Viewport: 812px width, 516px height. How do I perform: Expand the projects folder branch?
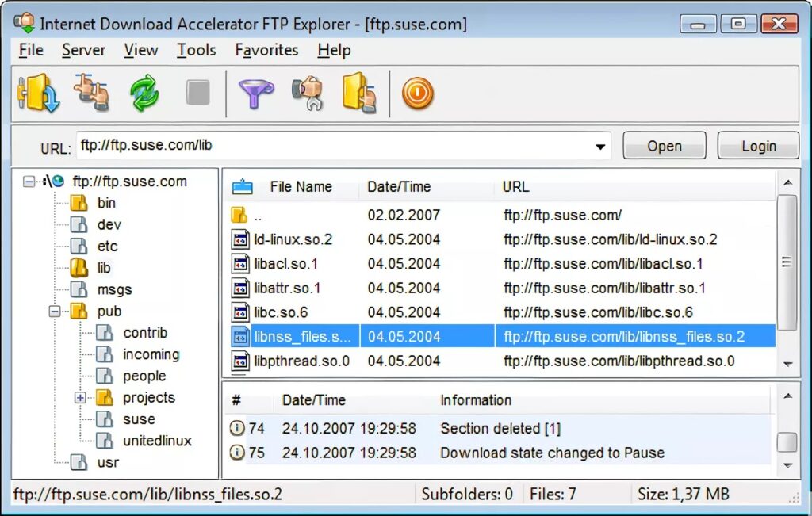click(80, 397)
